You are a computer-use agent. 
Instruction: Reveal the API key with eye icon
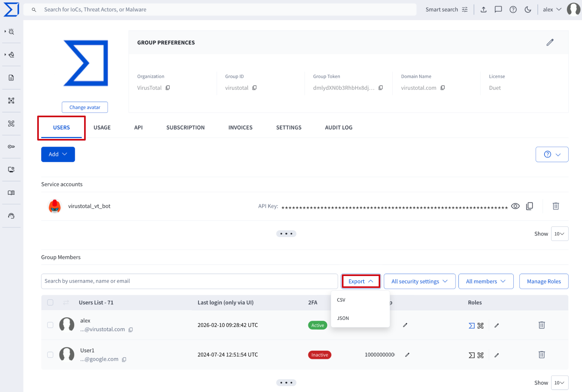(515, 206)
